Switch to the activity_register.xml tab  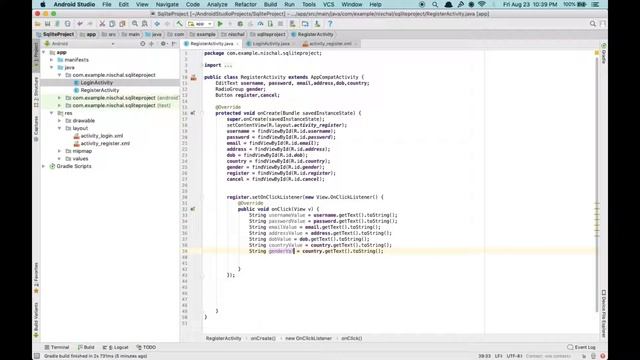(330, 44)
